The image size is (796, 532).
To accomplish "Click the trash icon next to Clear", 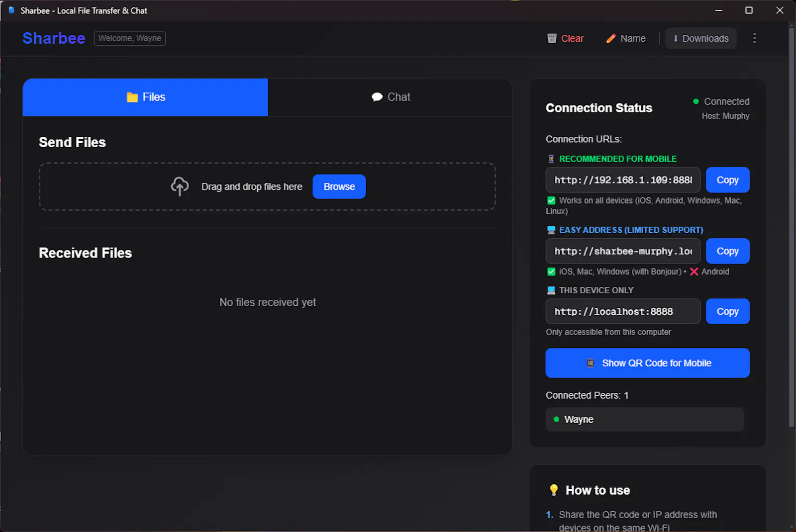I will 552,38.
